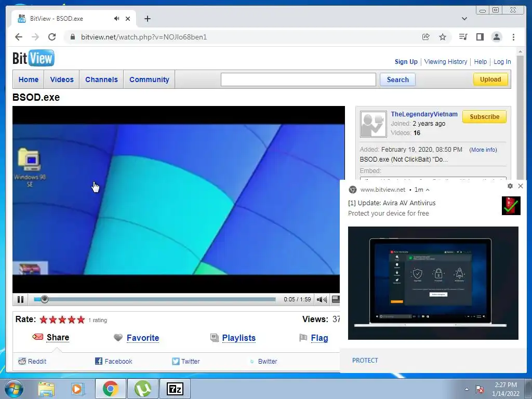This screenshot has height=399, width=532.
Task: Share video on Twitter
Action: [186, 362]
